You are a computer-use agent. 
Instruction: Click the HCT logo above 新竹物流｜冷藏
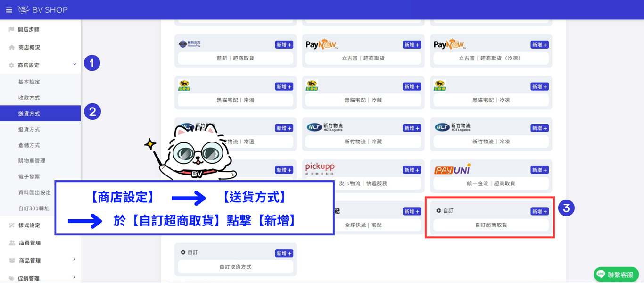pyautogui.click(x=325, y=127)
